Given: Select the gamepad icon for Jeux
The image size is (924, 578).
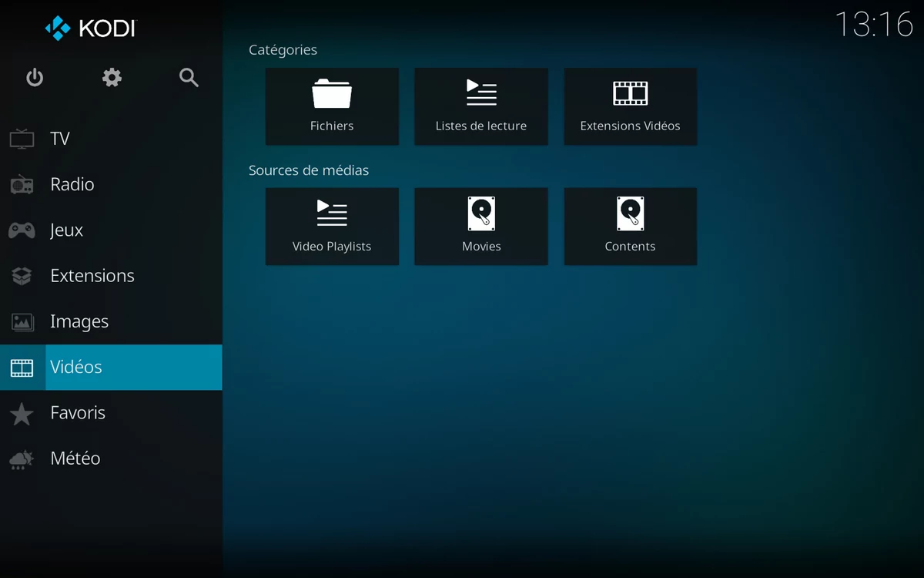Looking at the screenshot, I should 22,230.
